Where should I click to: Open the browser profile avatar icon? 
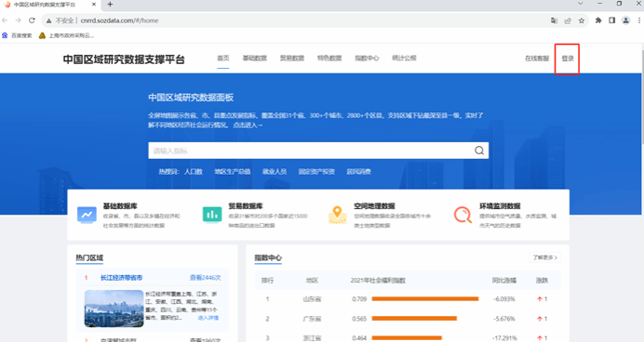[625, 20]
